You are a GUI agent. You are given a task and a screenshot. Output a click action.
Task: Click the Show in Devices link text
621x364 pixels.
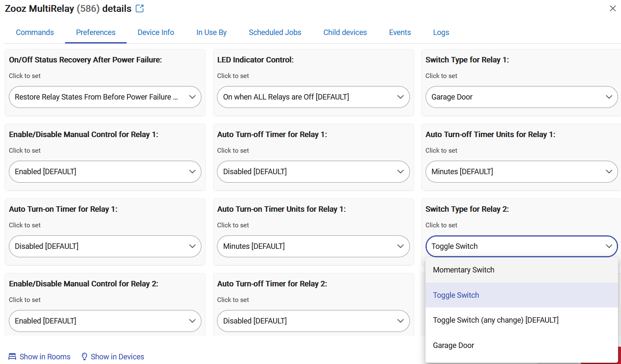point(117,357)
